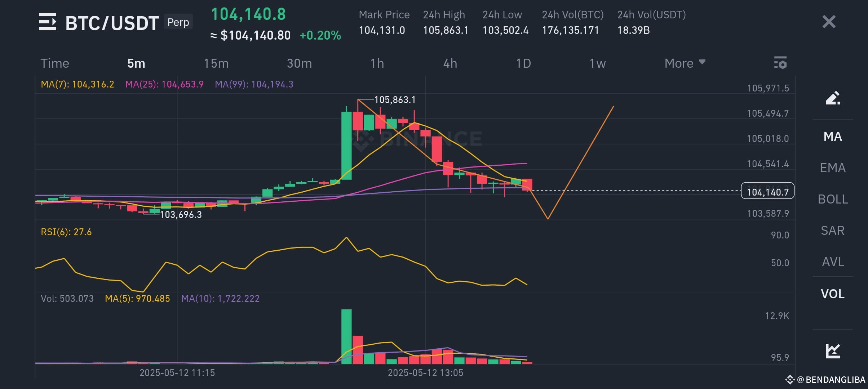
Task: Click the Mark Price value 104,131.0
Action: pyautogui.click(x=382, y=30)
